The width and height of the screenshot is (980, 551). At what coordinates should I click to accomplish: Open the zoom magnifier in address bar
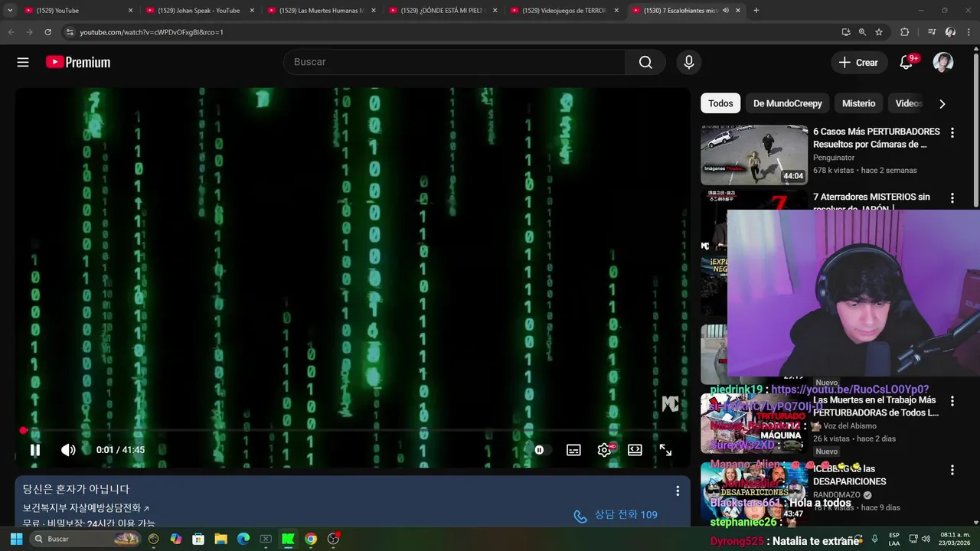point(862,32)
